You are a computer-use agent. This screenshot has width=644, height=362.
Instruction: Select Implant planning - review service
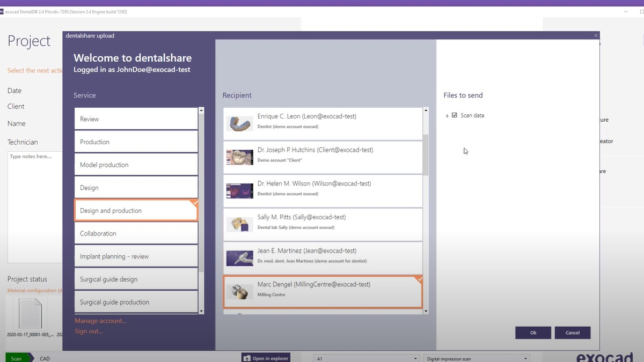136,256
